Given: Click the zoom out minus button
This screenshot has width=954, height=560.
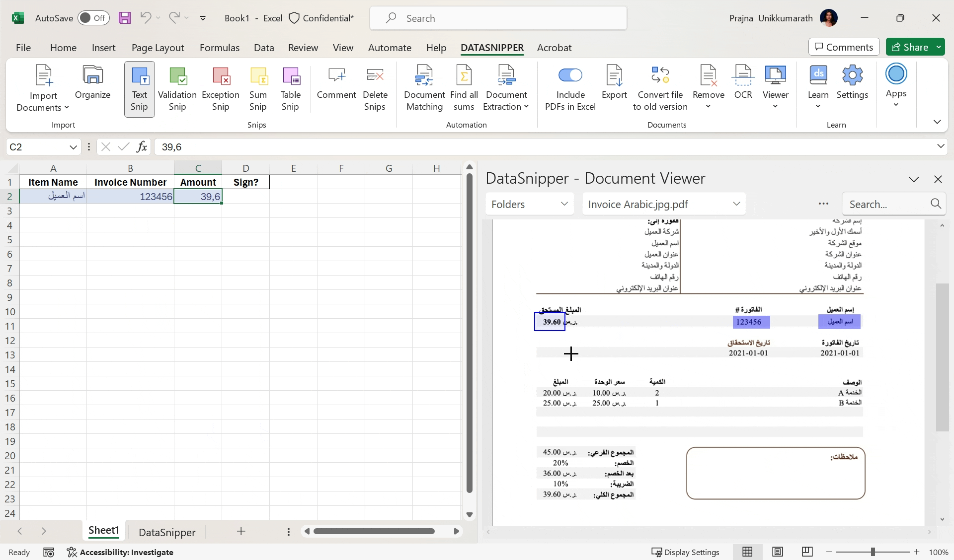Looking at the screenshot, I should pos(829,552).
